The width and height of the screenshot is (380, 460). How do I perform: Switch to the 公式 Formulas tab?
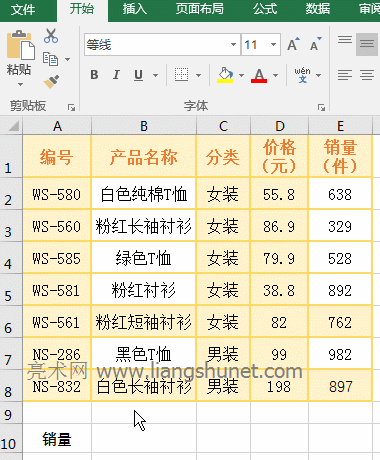click(x=265, y=9)
